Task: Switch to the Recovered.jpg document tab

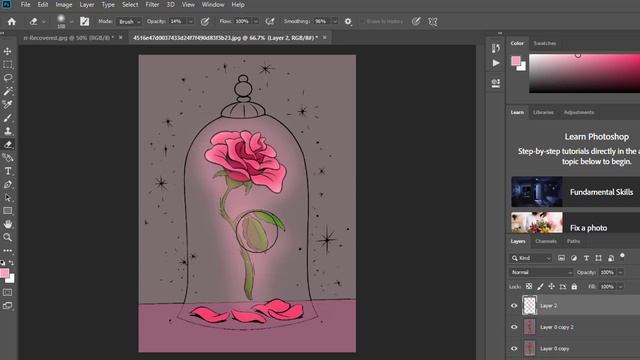Action: [69, 38]
